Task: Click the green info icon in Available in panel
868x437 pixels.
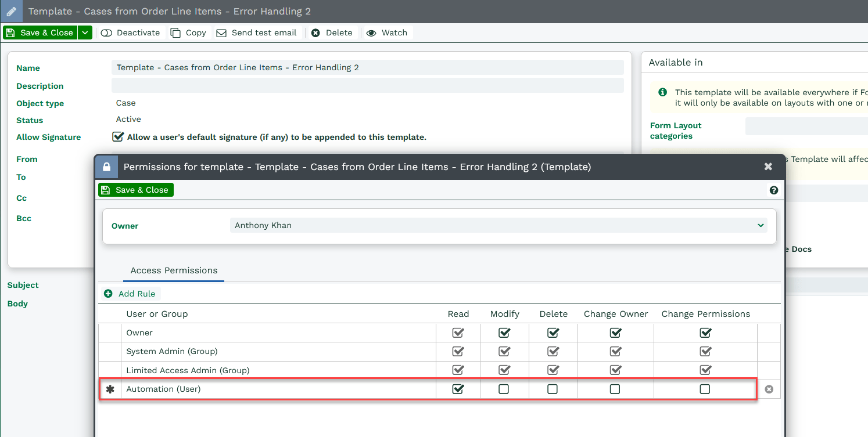Action: click(x=662, y=92)
